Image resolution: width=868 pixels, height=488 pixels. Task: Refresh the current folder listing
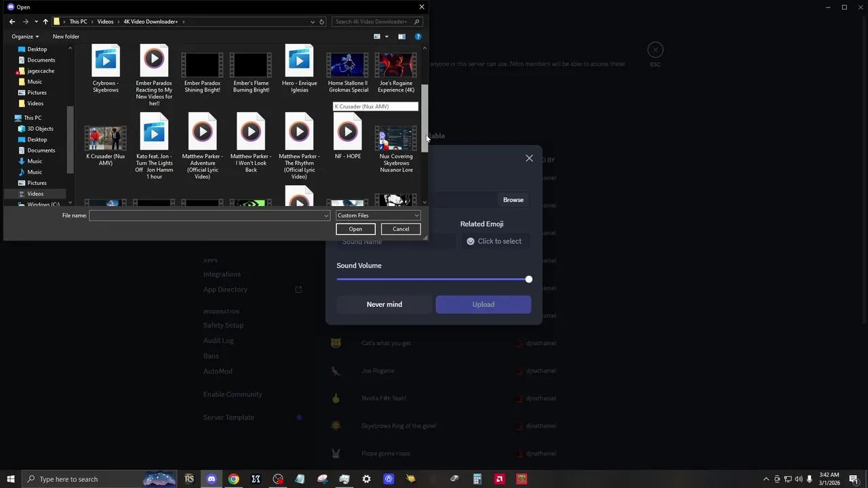click(x=321, y=22)
